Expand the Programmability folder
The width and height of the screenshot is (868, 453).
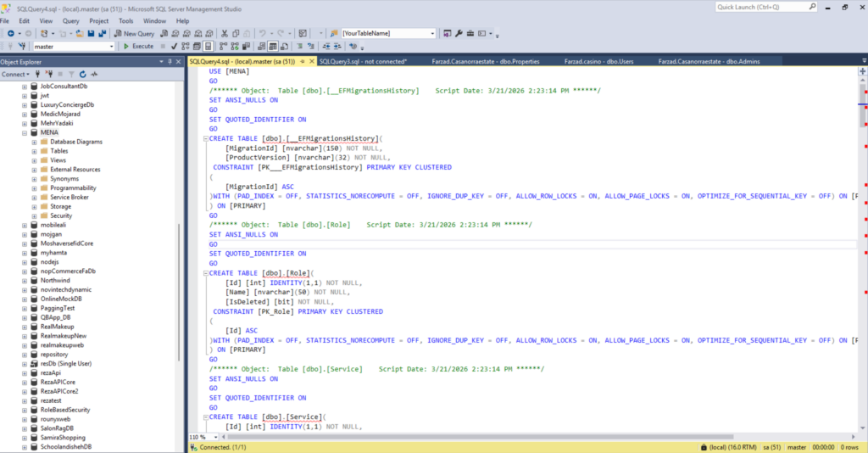34,188
